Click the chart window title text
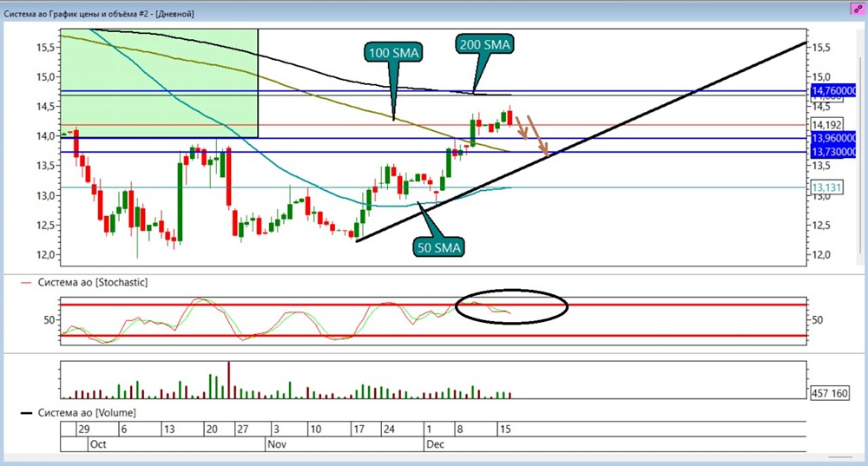 point(99,14)
